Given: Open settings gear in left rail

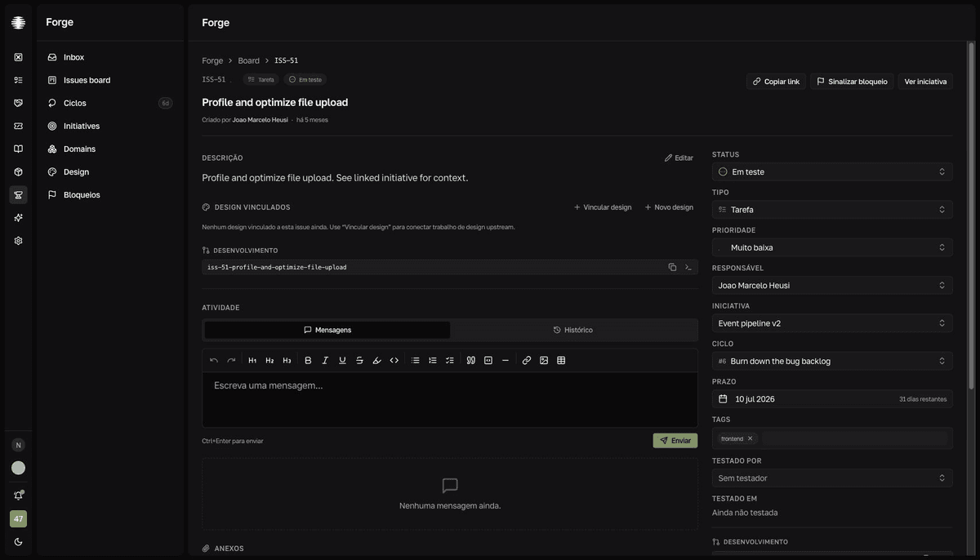Looking at the screenshot, I should click(18, 241).
